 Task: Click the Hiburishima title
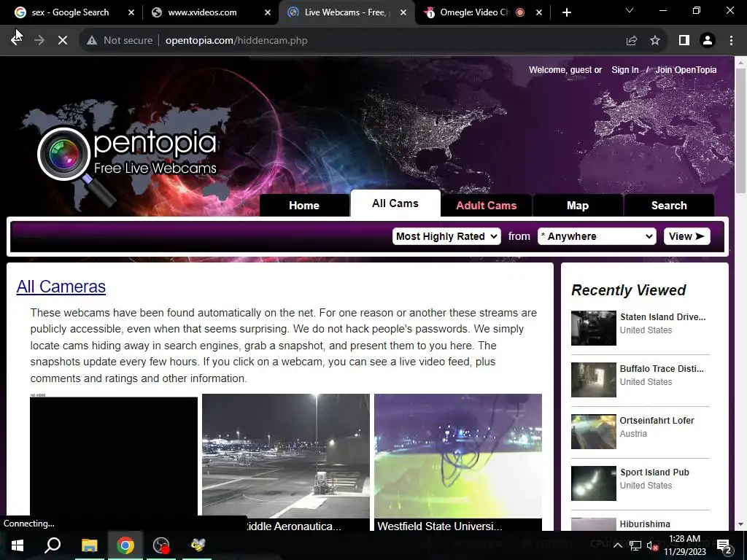pyautogui.click(x=645, y=524)
